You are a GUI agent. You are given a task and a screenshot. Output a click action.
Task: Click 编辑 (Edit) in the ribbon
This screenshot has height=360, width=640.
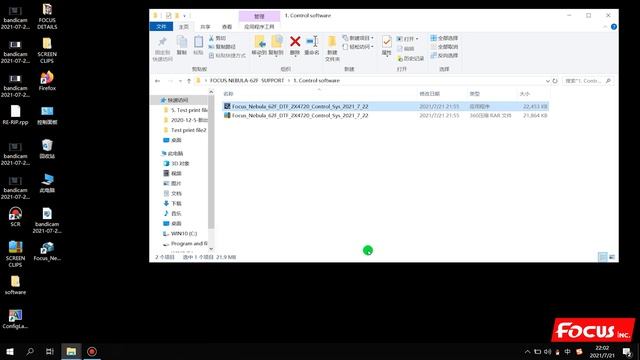coord(405,49)
